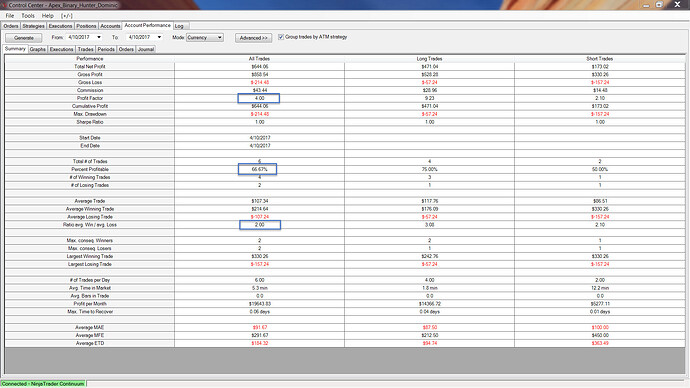Expand the Mode Currency combo box

point(205,37)
